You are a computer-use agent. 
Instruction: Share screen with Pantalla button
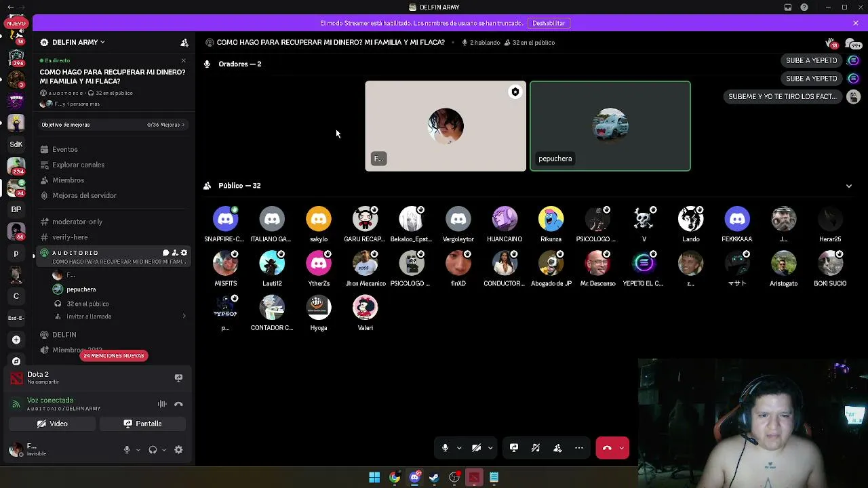click(x=142, y=424)
